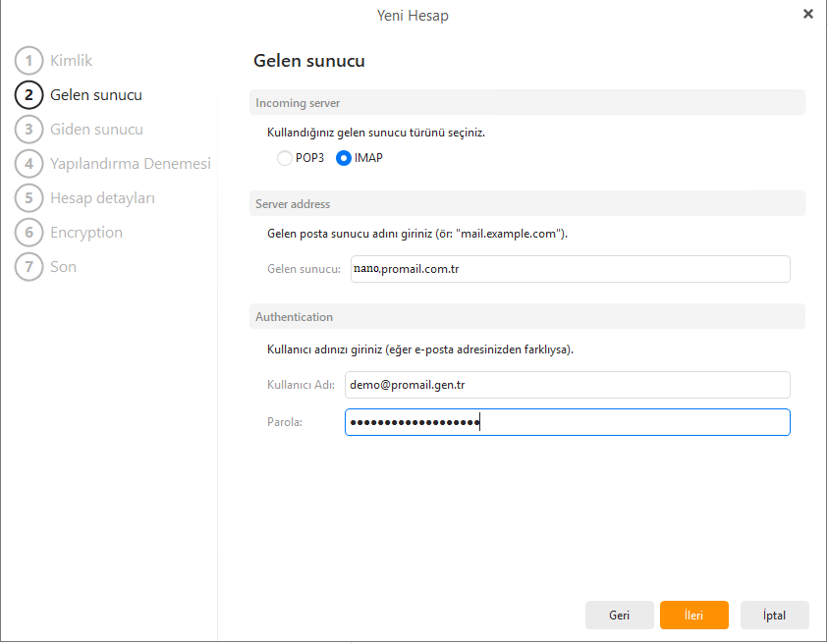Viewport: 828px width, 644px height.
Task: Click the Geri button
Action: pyautogui.click(x=619, y=616)
